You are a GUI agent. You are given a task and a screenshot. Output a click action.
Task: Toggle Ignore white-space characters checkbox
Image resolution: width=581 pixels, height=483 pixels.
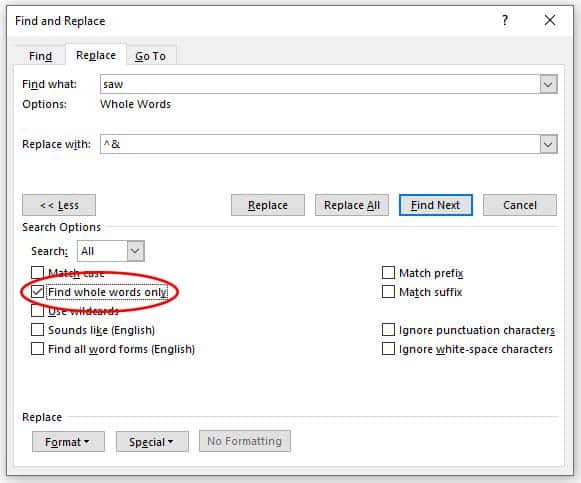[388, 349]
